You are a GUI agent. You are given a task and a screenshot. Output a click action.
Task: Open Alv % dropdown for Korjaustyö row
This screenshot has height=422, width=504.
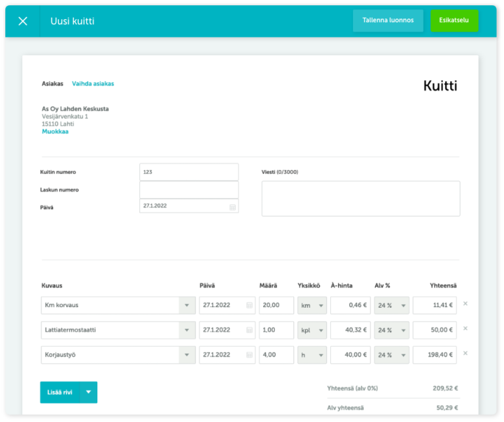pyautogui.click(x=392, y=355)
